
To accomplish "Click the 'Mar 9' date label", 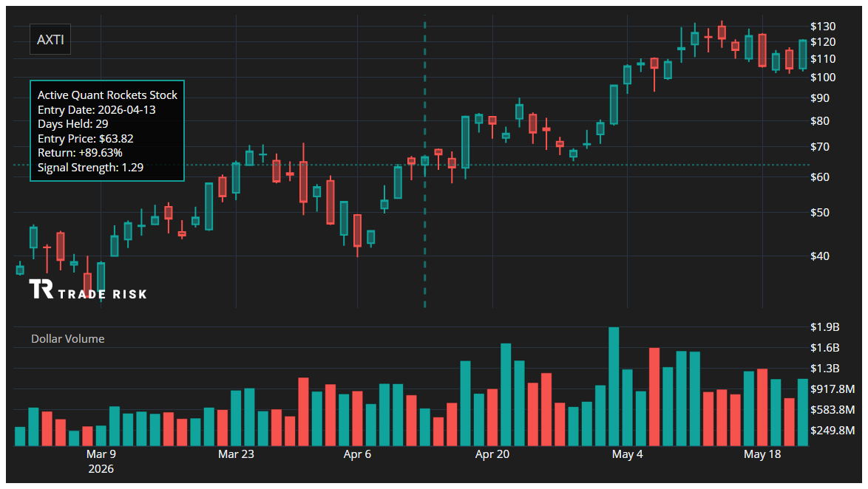I will [101, 454].
